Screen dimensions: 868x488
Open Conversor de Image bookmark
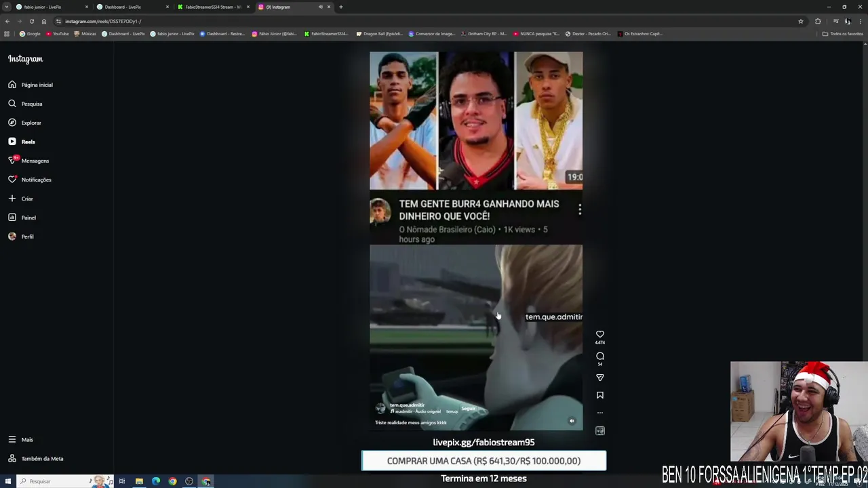432,34
